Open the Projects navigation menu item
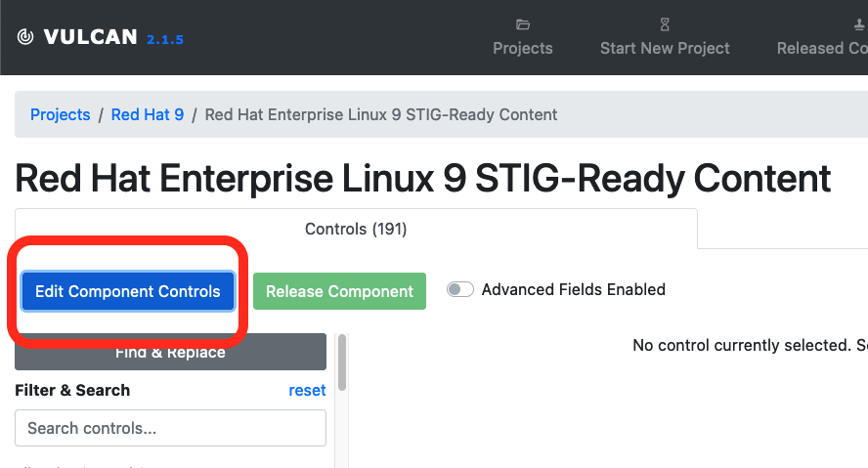 (x=523, y=48)
